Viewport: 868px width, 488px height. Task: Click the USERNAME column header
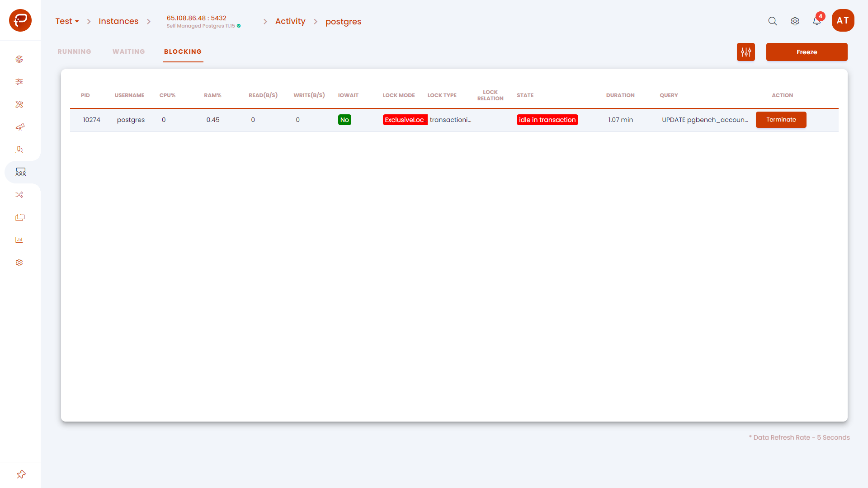click(x=129, y=95)
